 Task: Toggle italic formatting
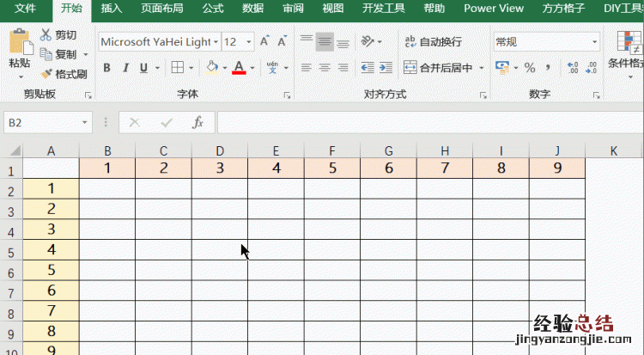point(125,68)
